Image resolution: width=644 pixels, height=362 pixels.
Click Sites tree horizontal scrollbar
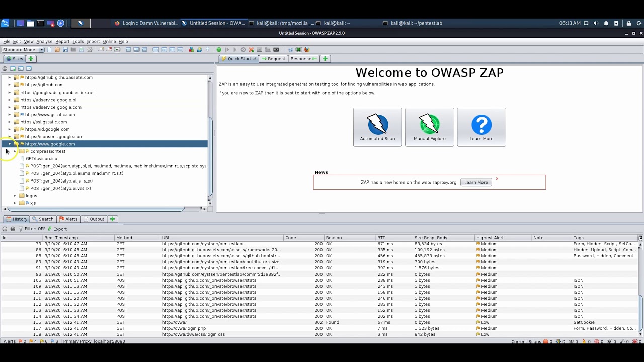[x=96, y=208]
